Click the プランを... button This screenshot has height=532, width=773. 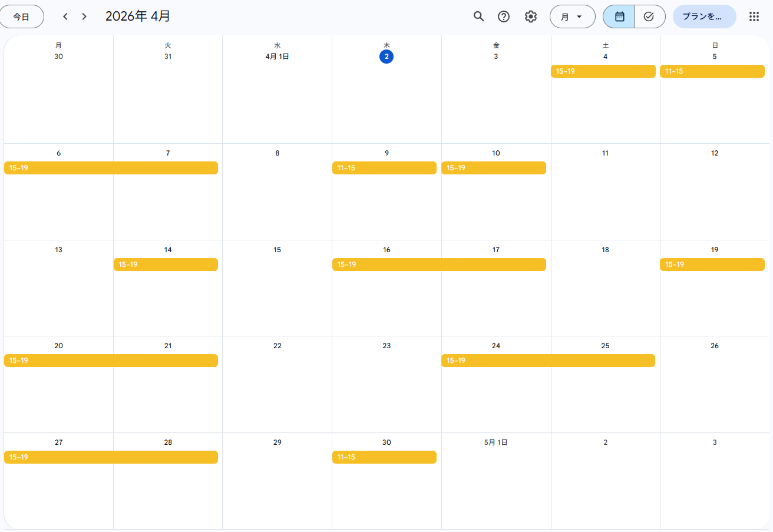(x=703, y=16)
